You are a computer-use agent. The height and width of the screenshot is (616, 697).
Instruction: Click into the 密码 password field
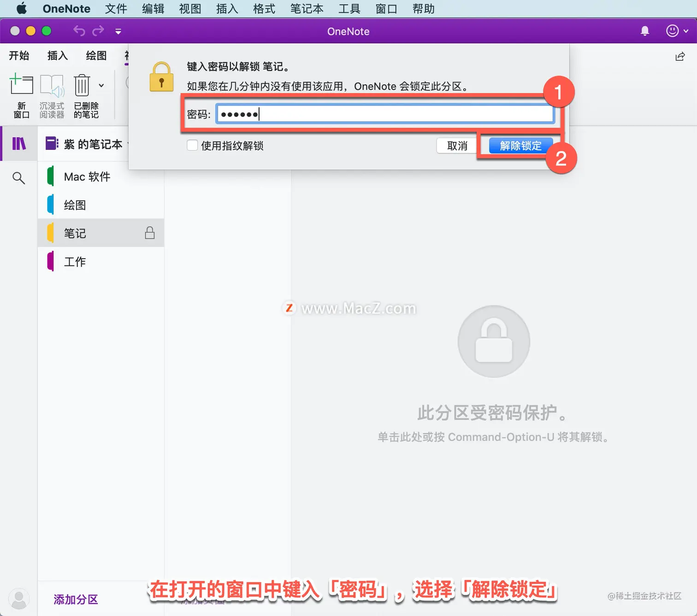(x=385, y=114)
